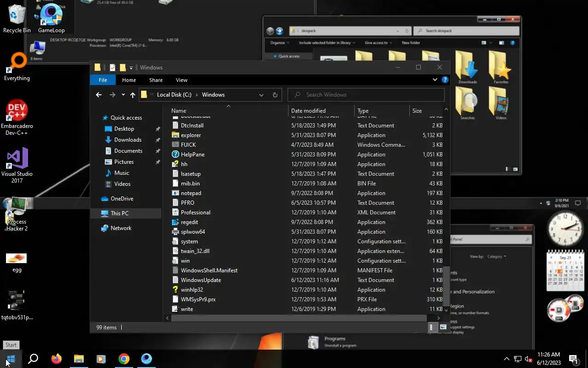The image size is (588, 368).
Task: Sort by the Size column header
Action: pos(426,111)
